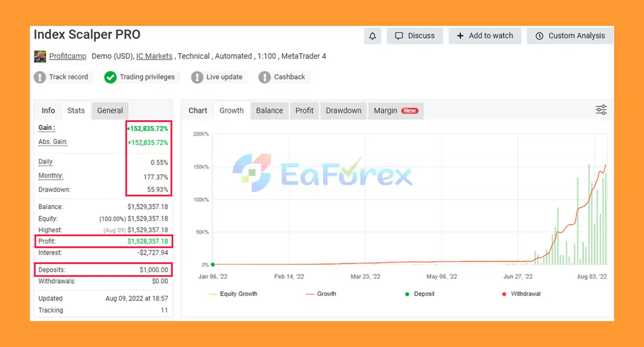This screenshot has height=347, width=644.
Task: Click the 200K% axis label
Action: [201, 134]
